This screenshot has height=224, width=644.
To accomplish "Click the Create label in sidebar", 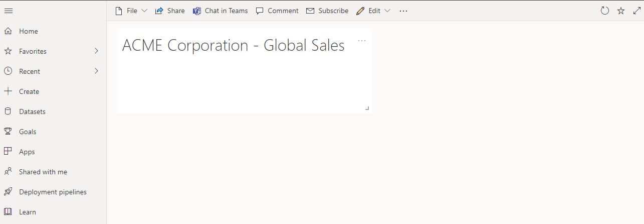I will 29,91.
